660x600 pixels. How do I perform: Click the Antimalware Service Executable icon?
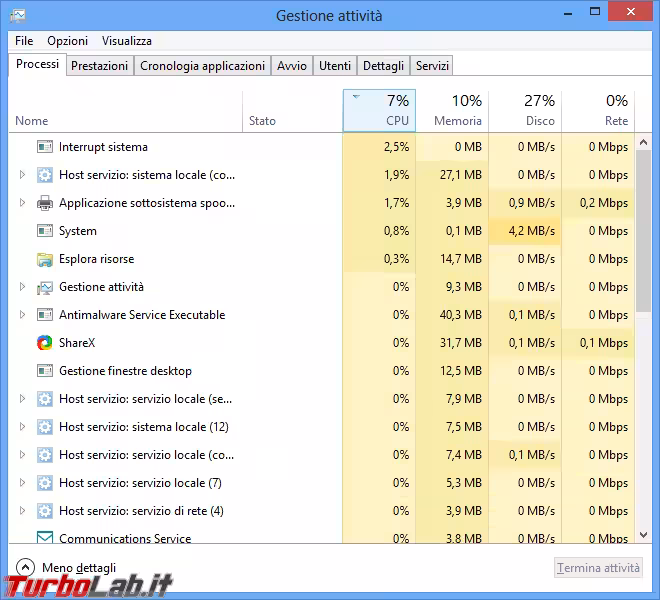(44, 315)
